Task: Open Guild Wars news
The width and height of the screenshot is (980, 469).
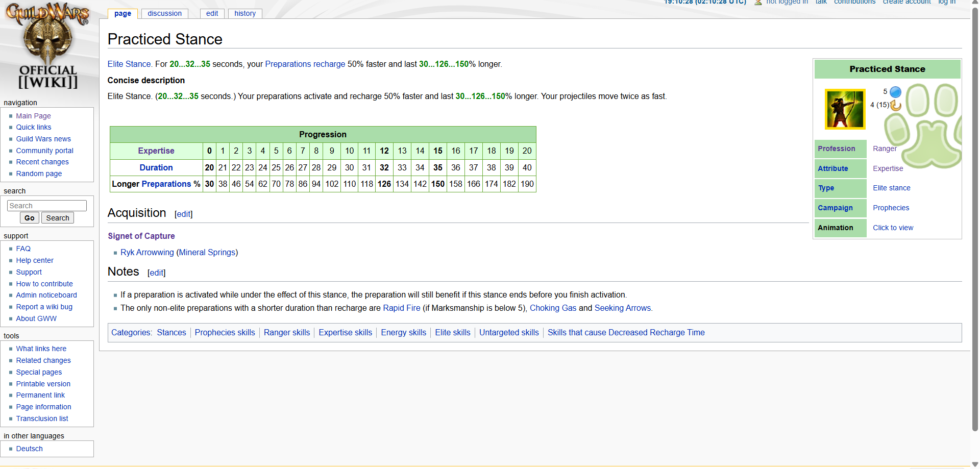Action: (x=43, y=139)
